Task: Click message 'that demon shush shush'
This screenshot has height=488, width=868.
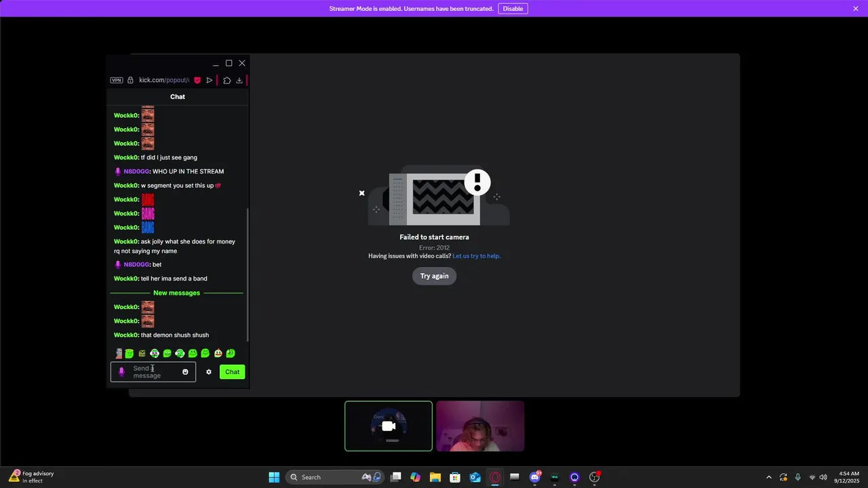Action: [174, 335]
